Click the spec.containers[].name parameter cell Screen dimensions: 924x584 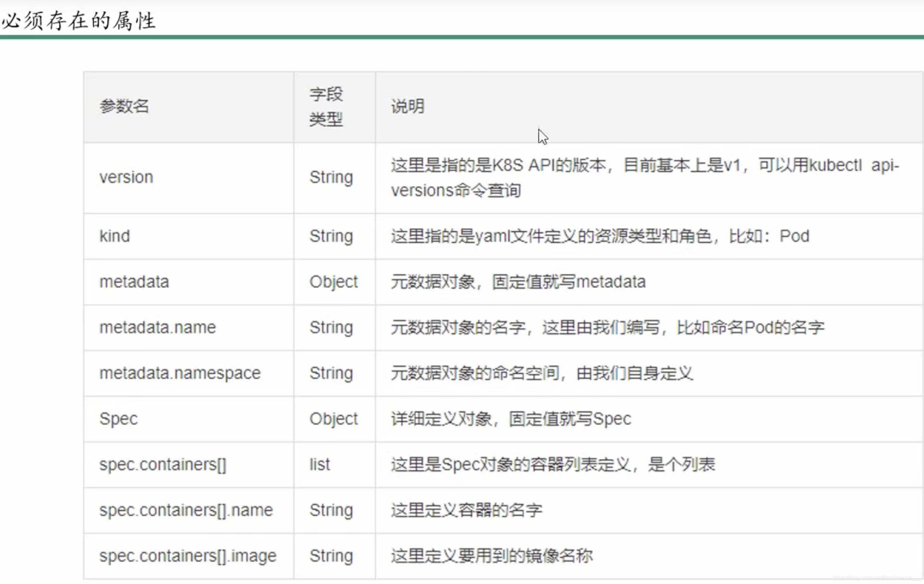(x=186, y=510)
